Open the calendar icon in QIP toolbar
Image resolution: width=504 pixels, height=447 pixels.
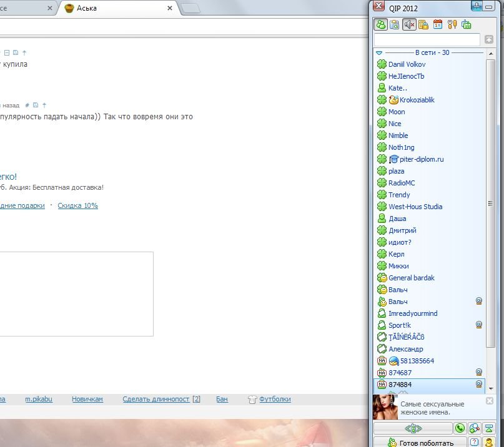438,25
